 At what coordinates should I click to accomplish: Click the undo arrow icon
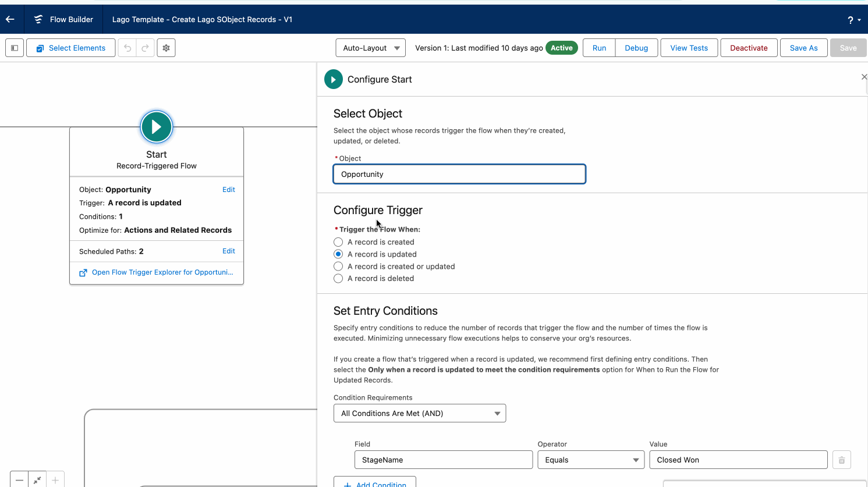127,48
